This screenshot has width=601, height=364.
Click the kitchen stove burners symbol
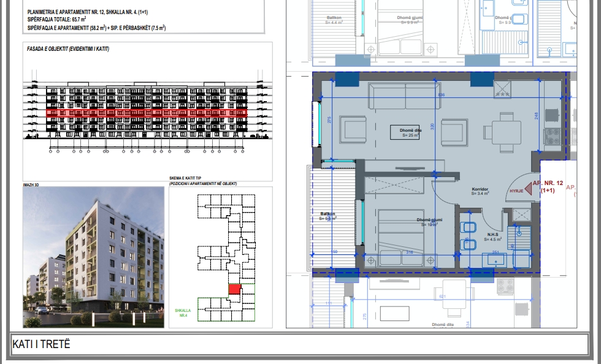point(551,135)
